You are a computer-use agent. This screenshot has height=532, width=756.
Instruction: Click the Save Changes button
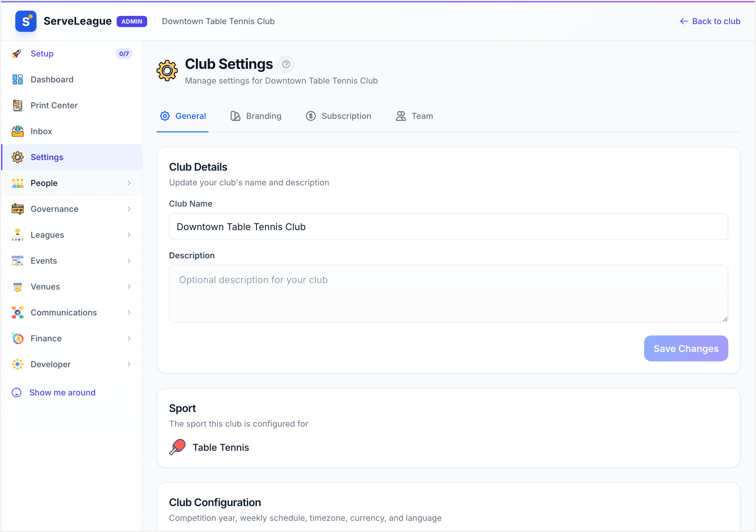click(x=686, y=348)
